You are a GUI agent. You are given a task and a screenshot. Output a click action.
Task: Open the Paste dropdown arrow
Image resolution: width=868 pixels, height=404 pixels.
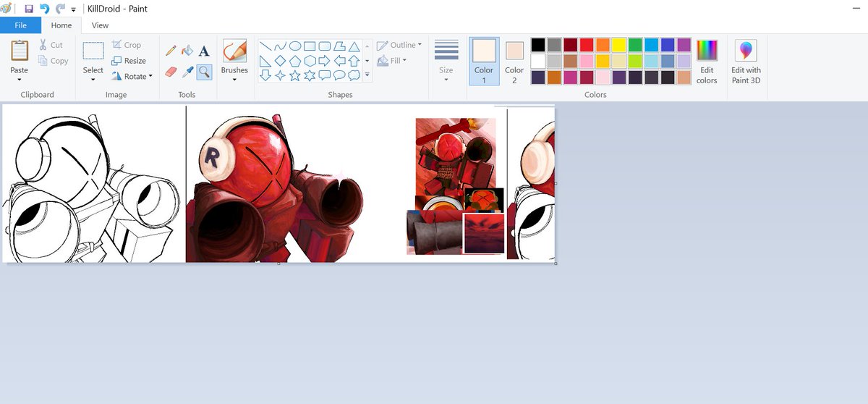[x=20, y=80]
